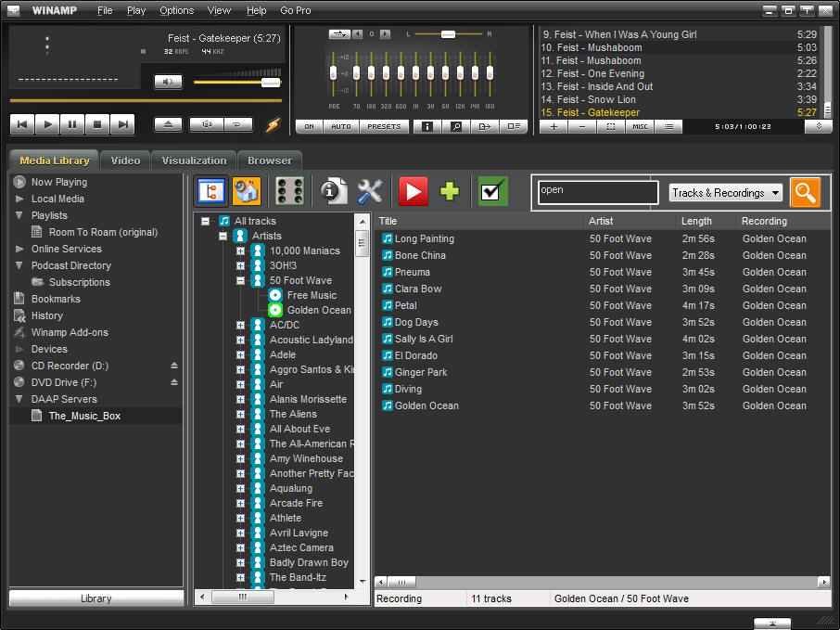
Task: Click the red play icon in library toolbar
Action: (x=414, y=191)
